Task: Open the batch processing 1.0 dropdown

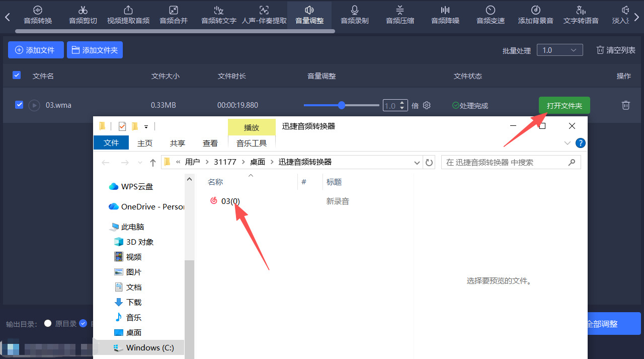Action: [x=559, y=50]
